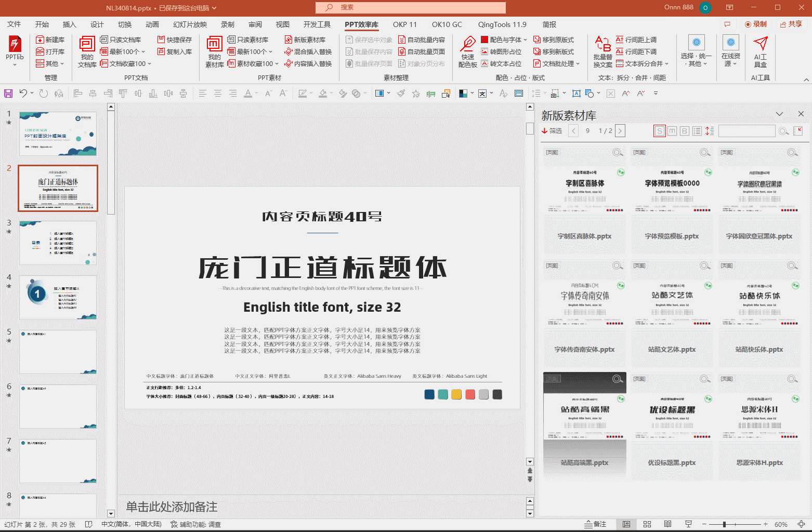The width and height of the screenshot is (812, 532).
Task: Click the redo icon in quick access toolbar
Action: 44,94
